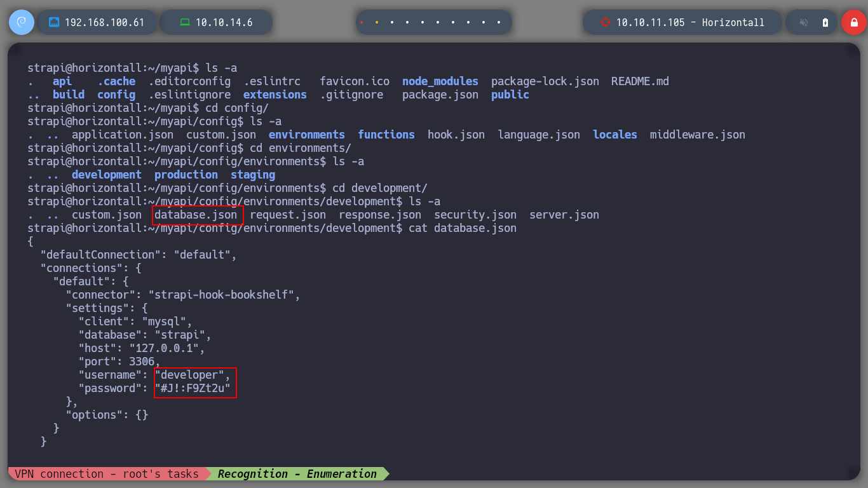The height and width of the screenshot is (488, 868).
Task: Click the api directory name
Action: click(62, 81)
